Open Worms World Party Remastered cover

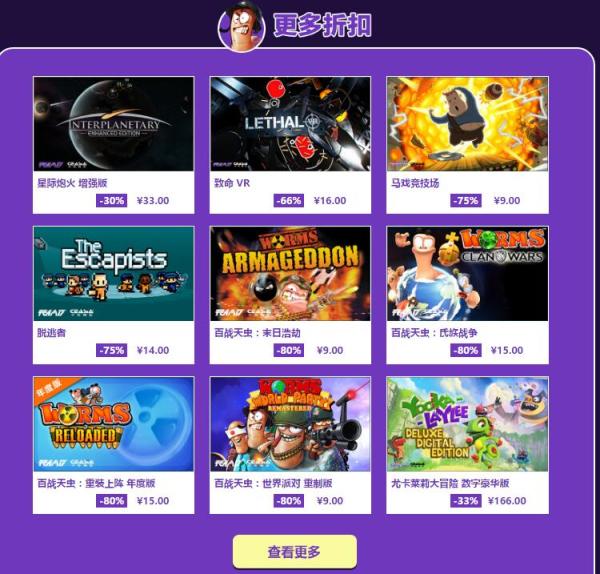pyautogui.click(x=290, y=424)
